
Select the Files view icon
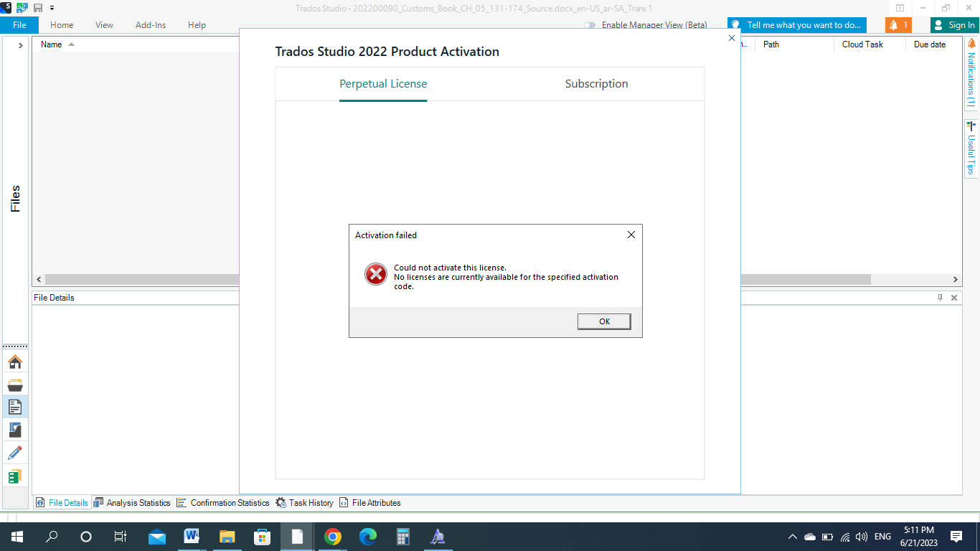[x=15, y=407]
